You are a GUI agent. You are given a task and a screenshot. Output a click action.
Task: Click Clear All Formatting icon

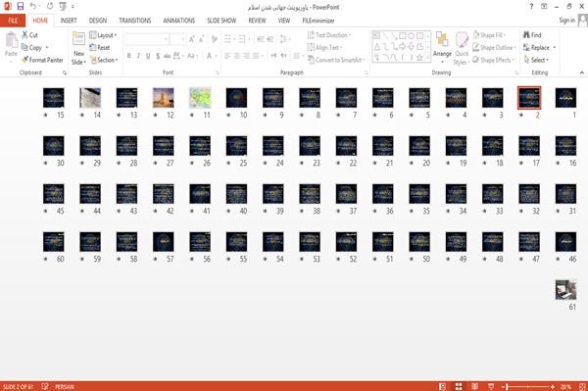[x=214, y=39]
